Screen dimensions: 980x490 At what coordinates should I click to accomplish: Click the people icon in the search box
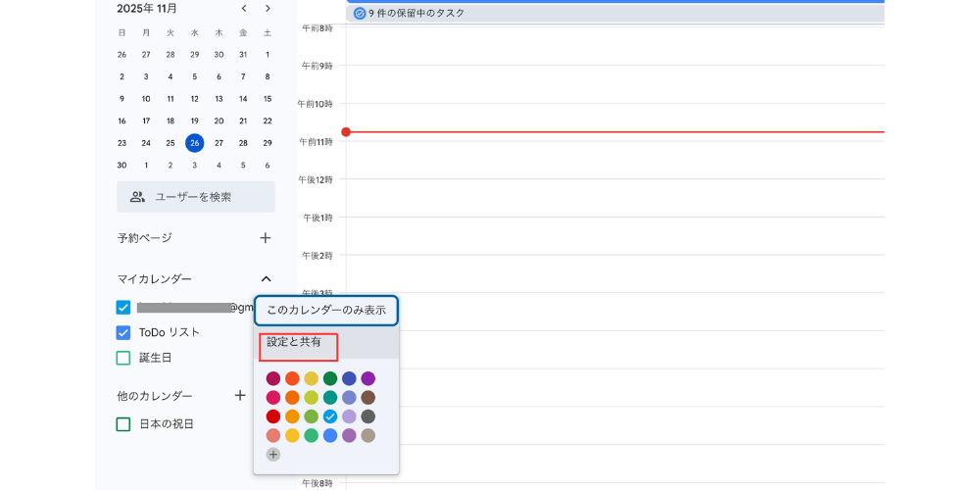(x=137, y=197)
